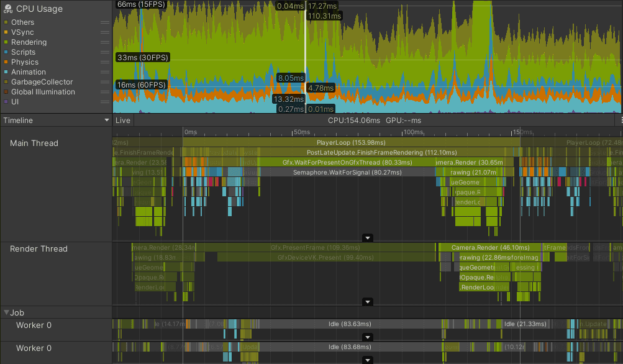Click the VSync legend icon
This screenshot has height=364, width=623.
point(5,32)
